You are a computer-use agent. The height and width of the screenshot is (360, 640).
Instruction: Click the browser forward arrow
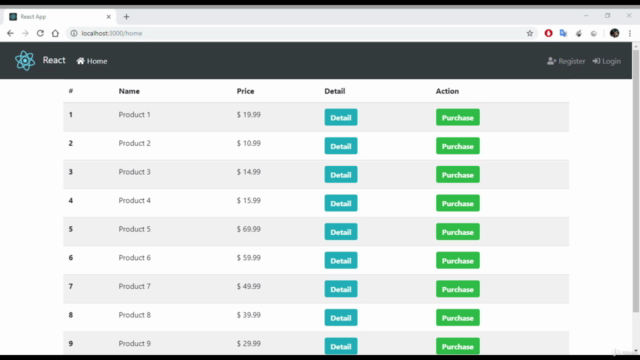(x=25, y=33)
